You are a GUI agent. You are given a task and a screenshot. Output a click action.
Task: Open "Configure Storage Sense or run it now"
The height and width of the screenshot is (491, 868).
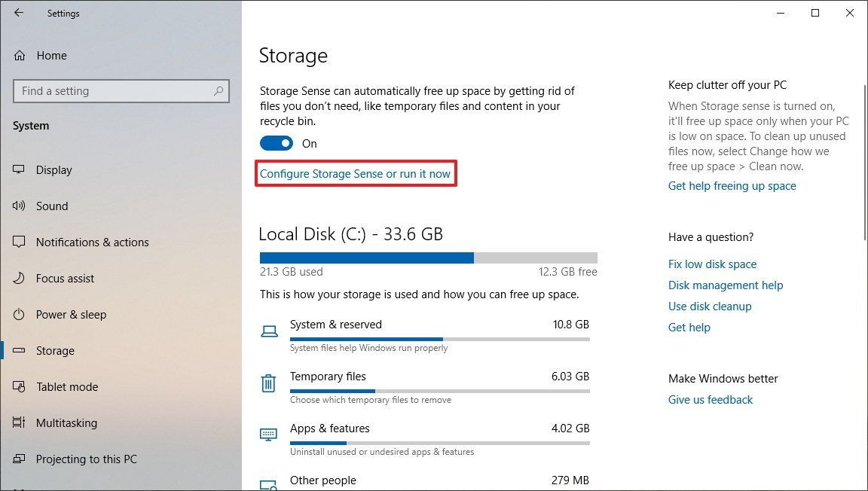356,173
